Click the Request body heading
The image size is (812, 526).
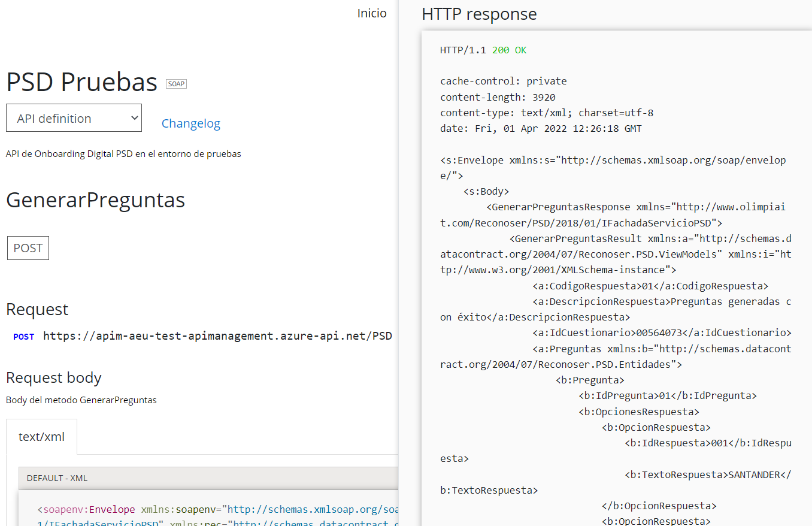[54, 378]
